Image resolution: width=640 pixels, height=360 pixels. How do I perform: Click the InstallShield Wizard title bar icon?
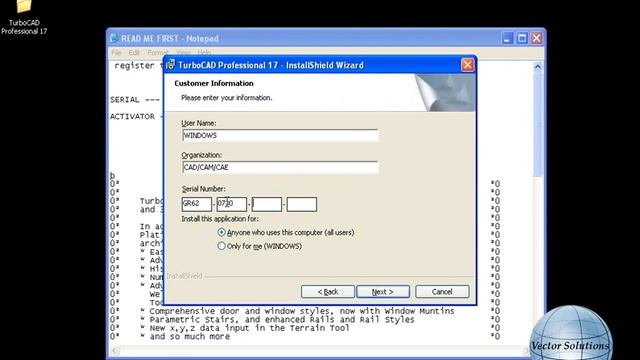(171, 65)
